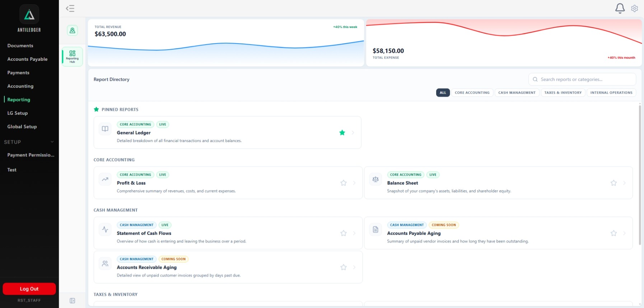Open Statement of Cash Flows title

(x=144, y=233)
